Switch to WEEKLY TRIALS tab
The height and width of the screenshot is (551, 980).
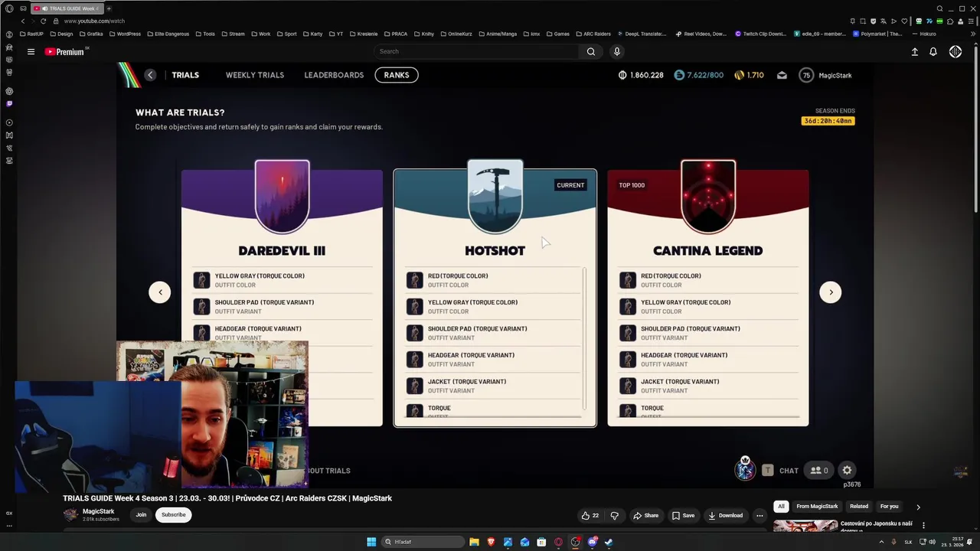pos(254,75)
